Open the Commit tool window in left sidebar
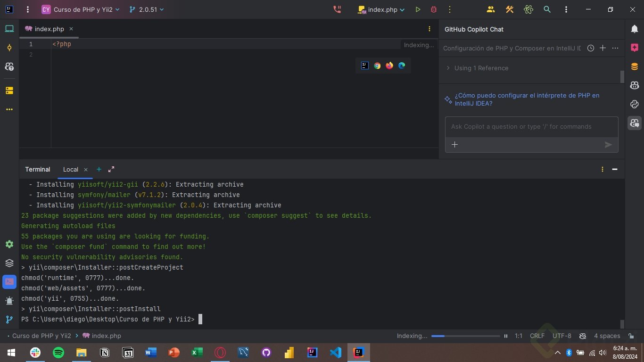 click(x=9, y=48)
